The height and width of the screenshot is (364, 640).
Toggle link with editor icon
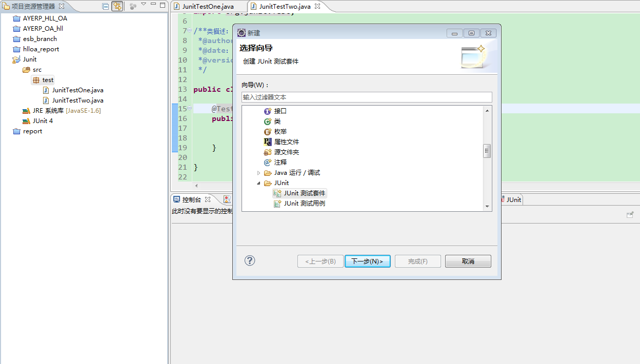(117, 6)
